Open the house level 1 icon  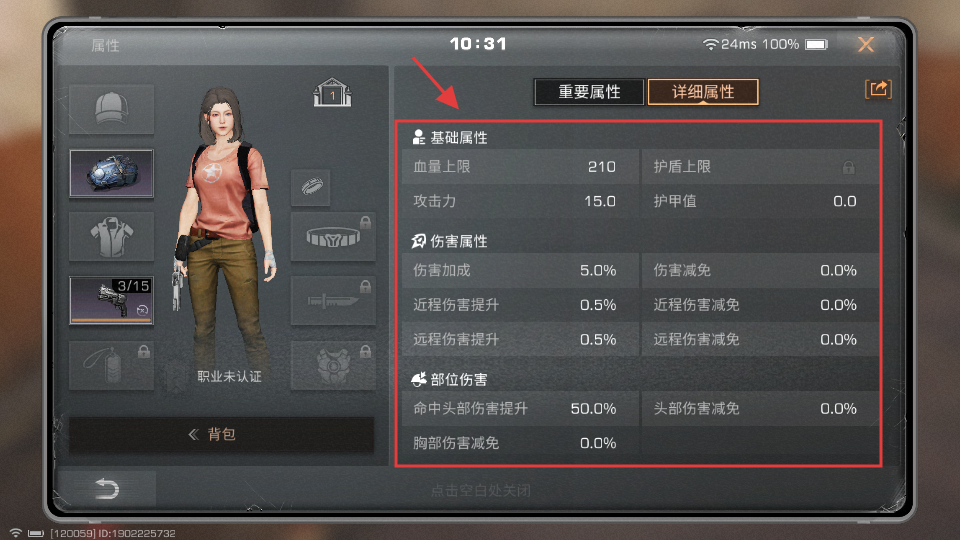(x=332, y=93)
